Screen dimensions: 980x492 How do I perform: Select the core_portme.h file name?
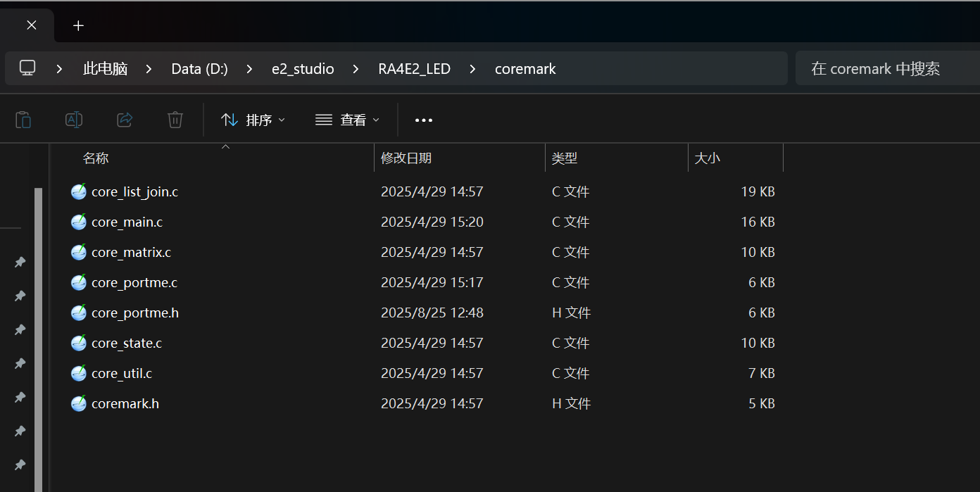pyautogui.click(x=135, y=313)
